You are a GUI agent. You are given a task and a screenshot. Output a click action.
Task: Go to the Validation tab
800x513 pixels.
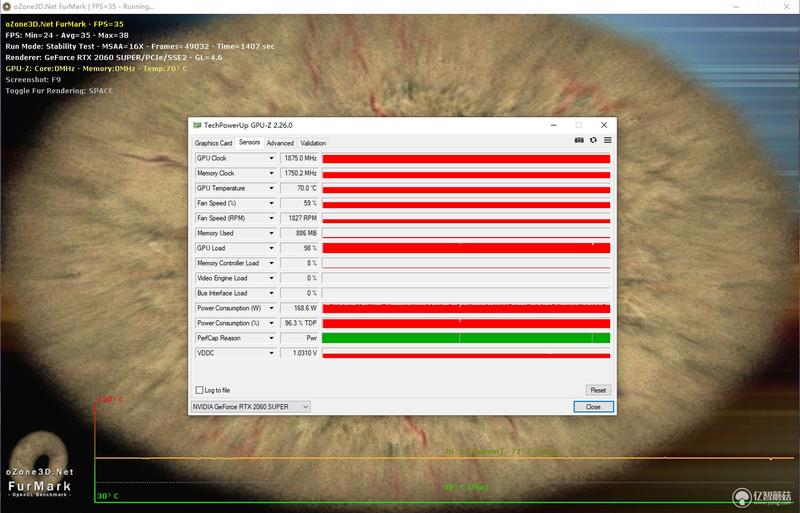(x=313, y=143)
